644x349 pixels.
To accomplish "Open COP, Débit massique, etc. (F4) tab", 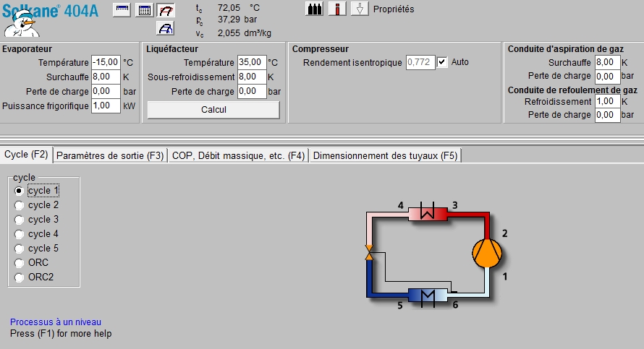I will coord(238,156).
